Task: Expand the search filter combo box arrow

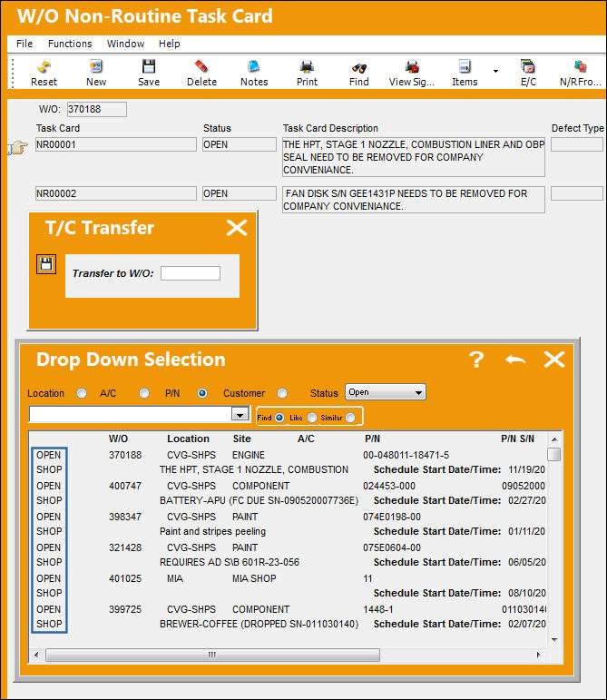Action: click(x=240, y=415)
